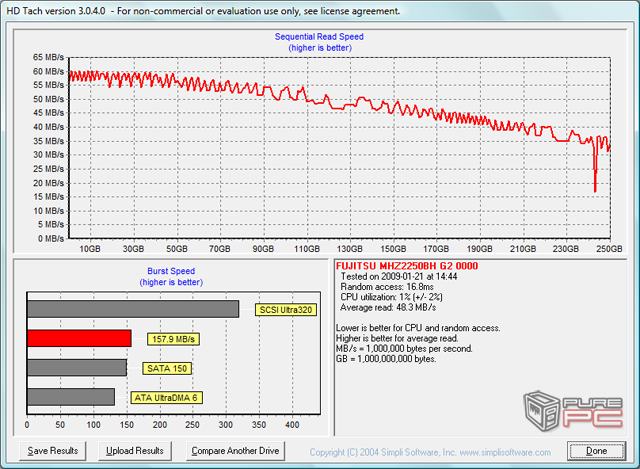Select the SATA 150 label
Image resolution: width=640 pixels, height=469 pixels.
[x=165, y=368]
